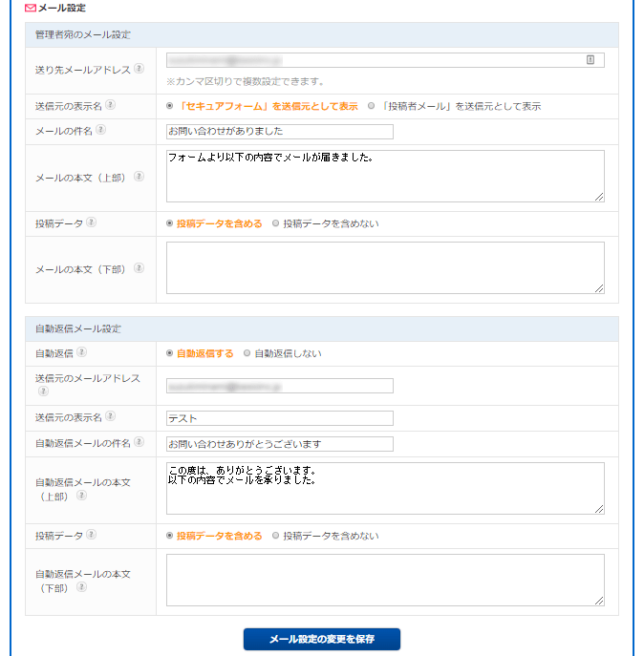The height and width of the screenshot is (656, 644).
Task: Select 「投稿者メール」を送信元として表示 radio option
Action: [x=372, y=106]
